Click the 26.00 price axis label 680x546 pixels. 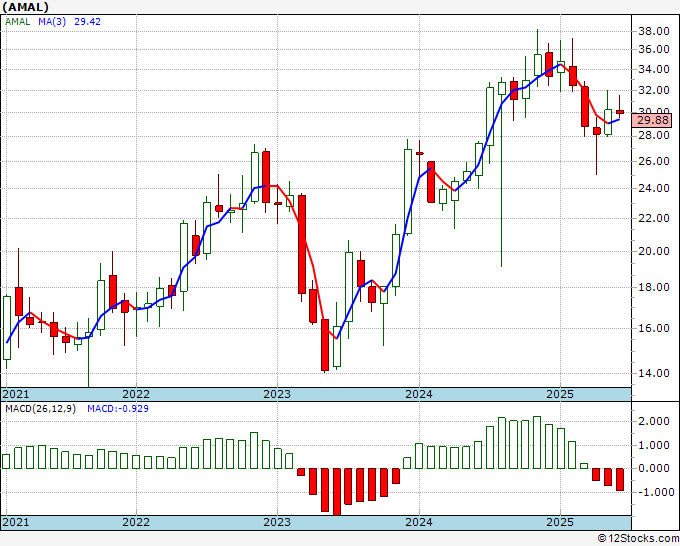[x=654, y=161]
